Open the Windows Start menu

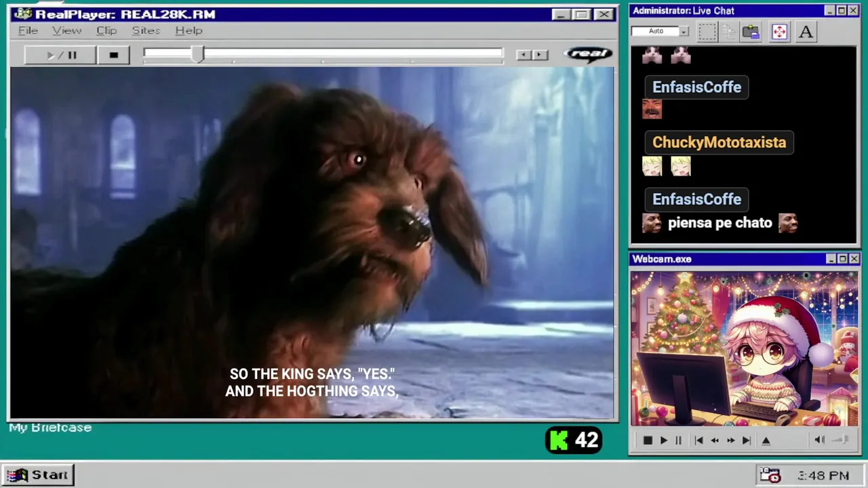coord(38,475)
